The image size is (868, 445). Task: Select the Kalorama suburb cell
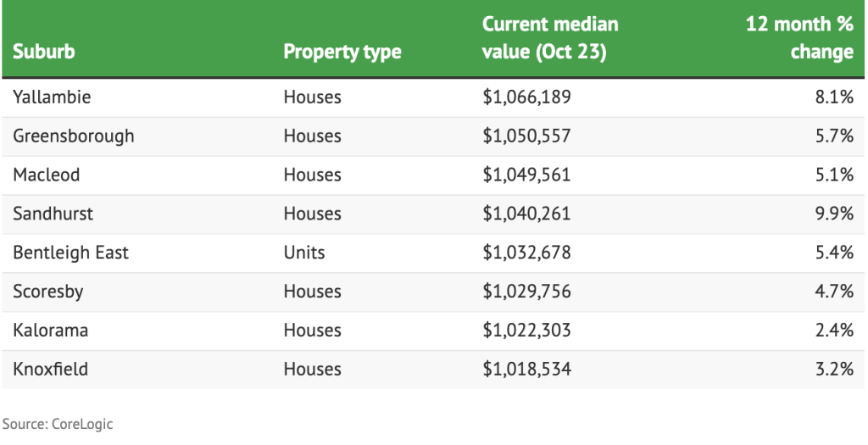point(51,331)
